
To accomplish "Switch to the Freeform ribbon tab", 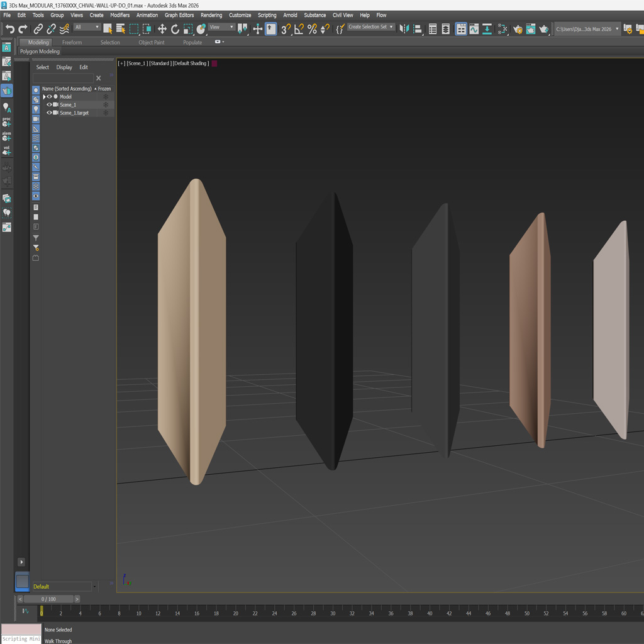I will 72,43.
